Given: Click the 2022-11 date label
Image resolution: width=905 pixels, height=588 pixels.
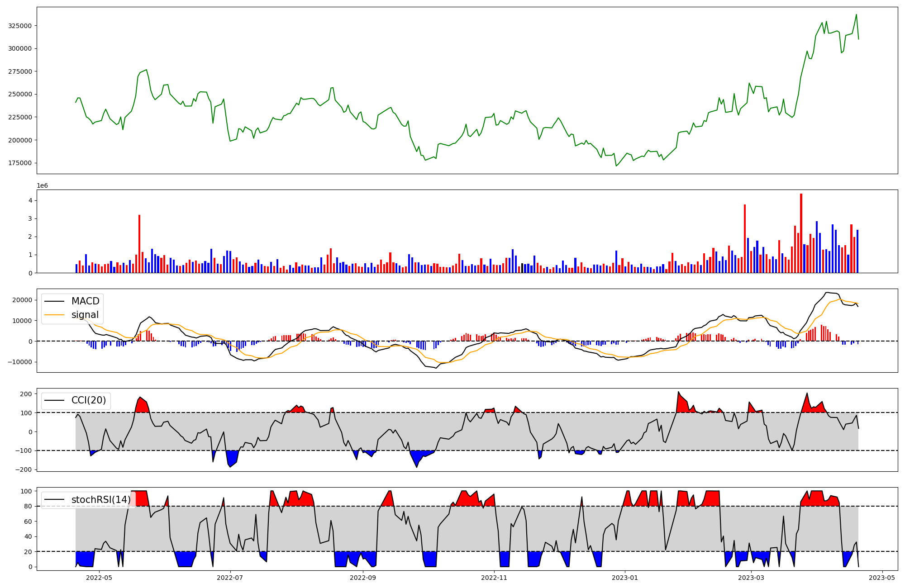Looking at the screenshot, I should (x=494, y=578).
